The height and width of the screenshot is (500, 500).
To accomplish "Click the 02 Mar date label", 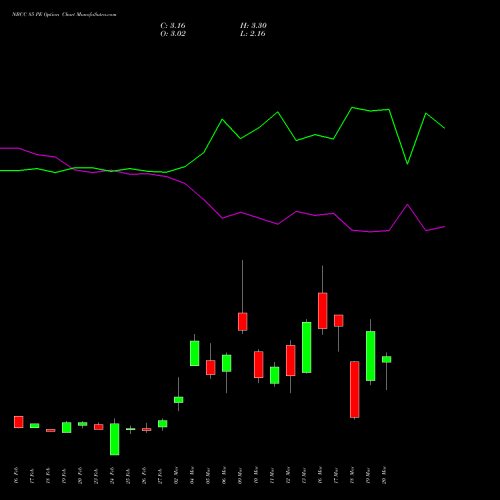I will tap(176, 475).
